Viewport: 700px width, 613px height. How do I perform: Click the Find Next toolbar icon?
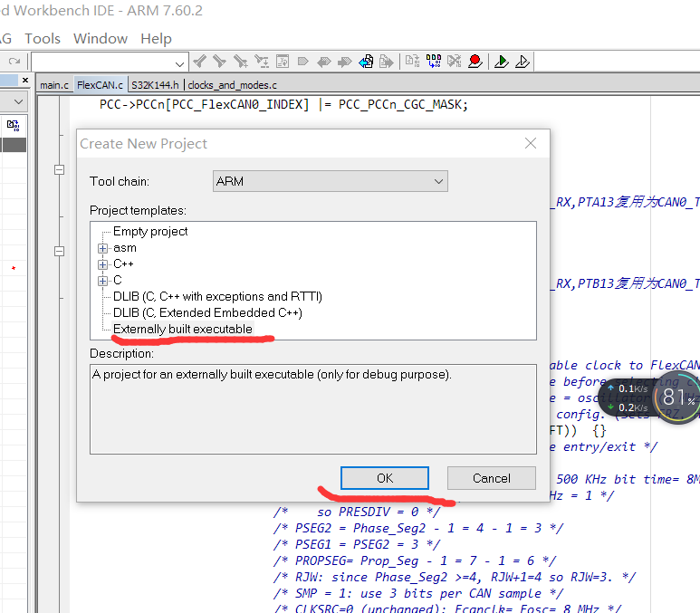[x=219, y=62]
